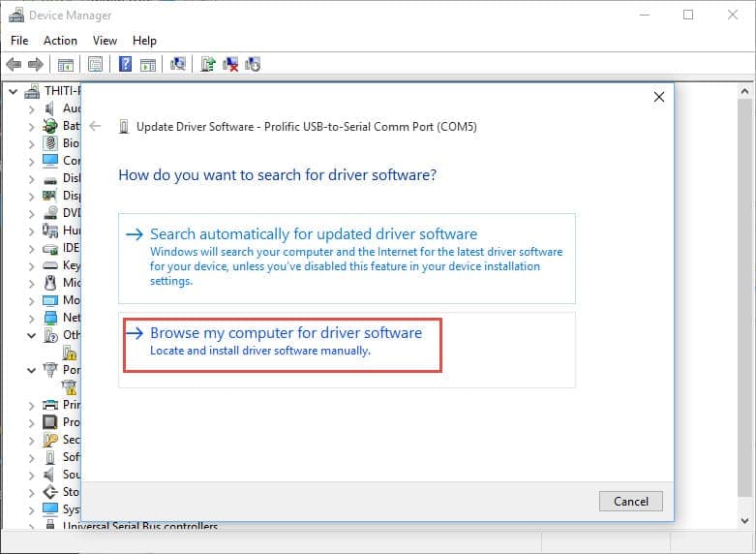Choose Search automatically for updated driver software
Image resolution: width=756 pixels, height=554 pixels.
click(x=313, y=234)
